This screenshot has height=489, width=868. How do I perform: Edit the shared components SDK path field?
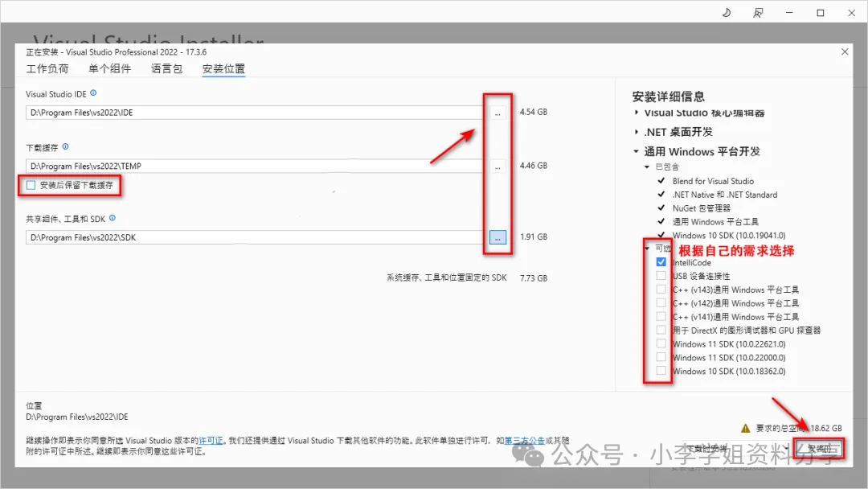256,237
